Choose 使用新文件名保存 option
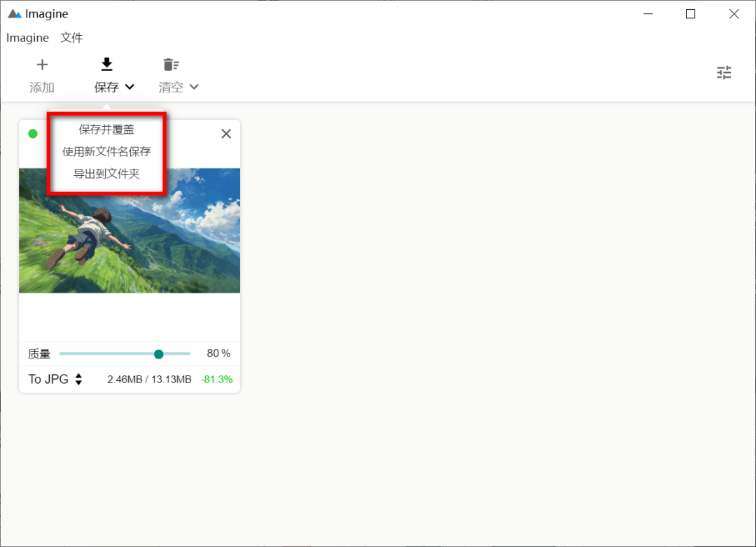The image size is (756, 547). (106, 151)
